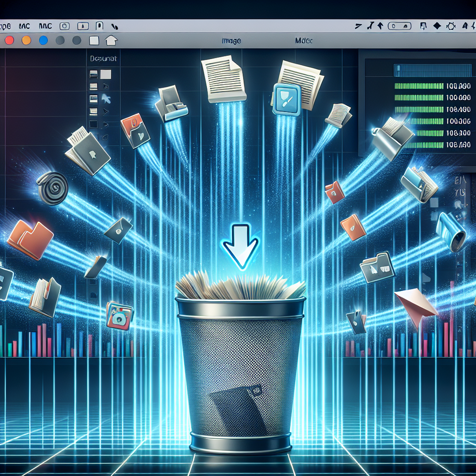Click the red paper plane envelope icon
Viewport: 476px width, 476px height.
click(415, 302)
